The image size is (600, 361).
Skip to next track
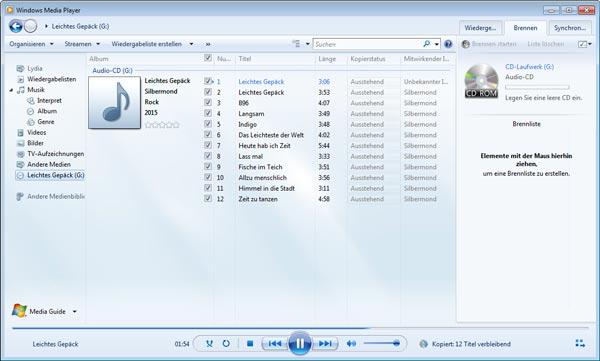[325, 343]
